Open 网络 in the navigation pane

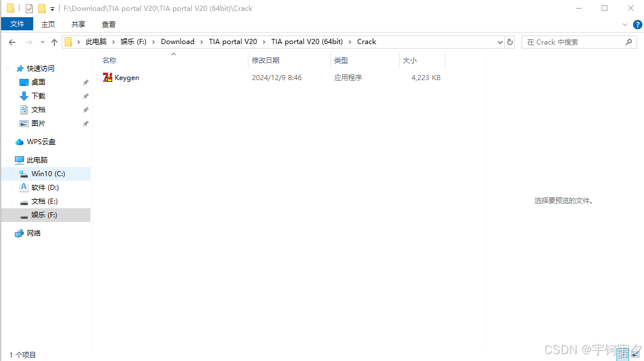[34, 233]
